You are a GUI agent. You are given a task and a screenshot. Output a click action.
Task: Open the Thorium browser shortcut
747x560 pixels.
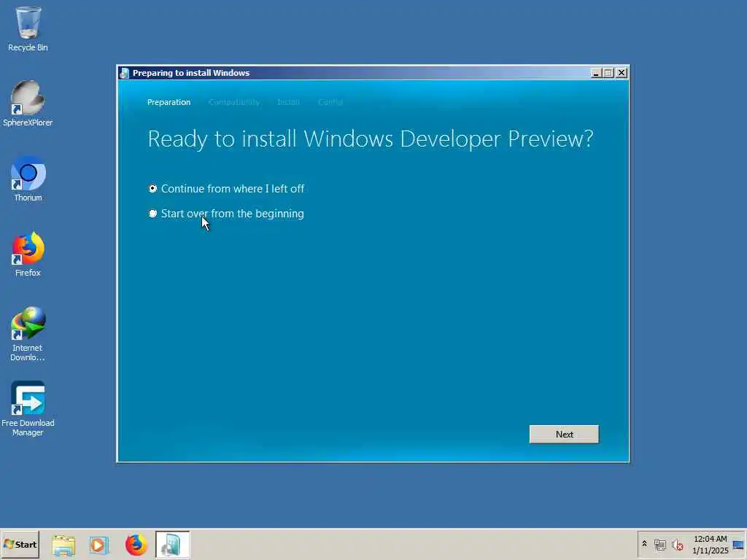point(28,179)
